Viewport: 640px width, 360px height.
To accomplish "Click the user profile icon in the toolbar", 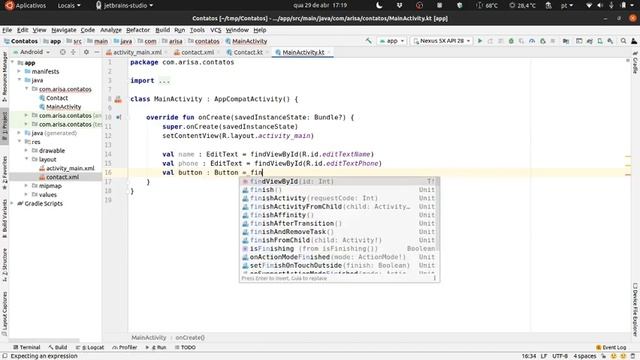I will click(x=634, y=41).
